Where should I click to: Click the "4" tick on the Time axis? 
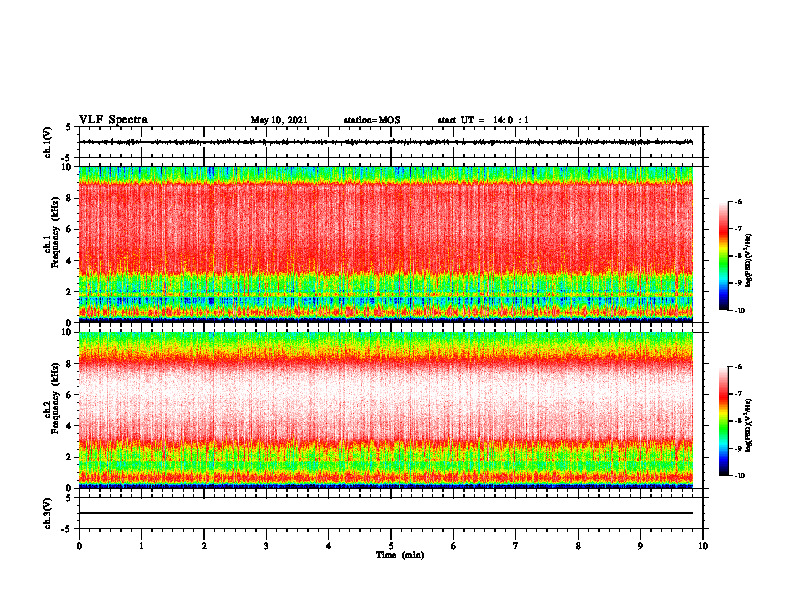[x=328, y=546]
